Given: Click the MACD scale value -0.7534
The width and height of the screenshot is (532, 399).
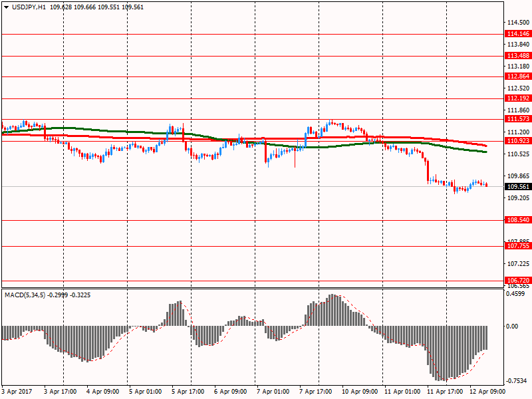Looking at the screenshot, I should (x=517, y=381).
